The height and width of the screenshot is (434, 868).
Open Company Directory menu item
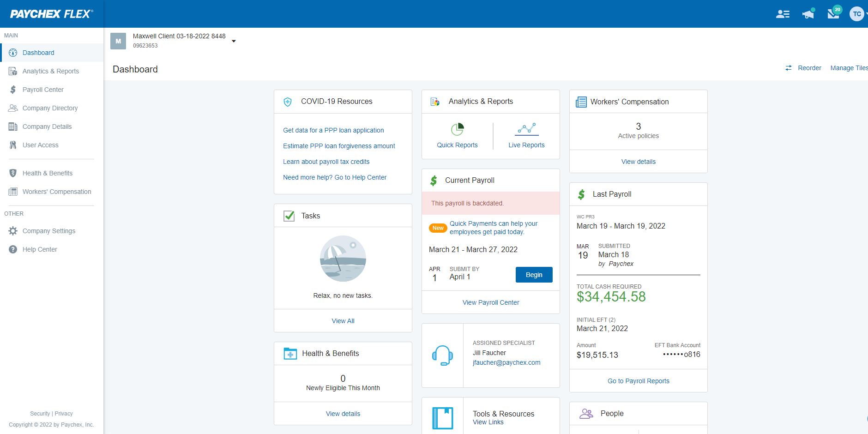[50, 108]
